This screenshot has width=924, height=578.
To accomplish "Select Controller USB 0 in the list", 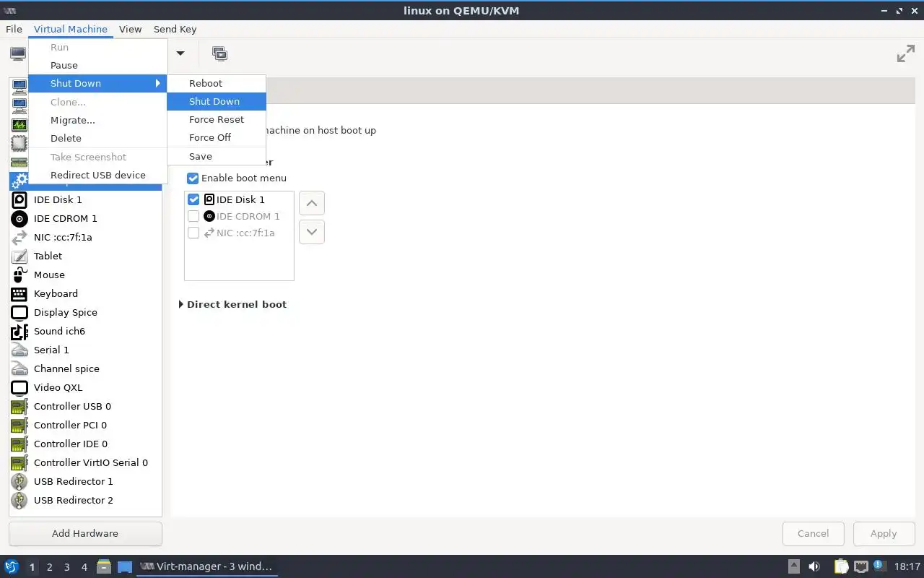I will (85, 406).
